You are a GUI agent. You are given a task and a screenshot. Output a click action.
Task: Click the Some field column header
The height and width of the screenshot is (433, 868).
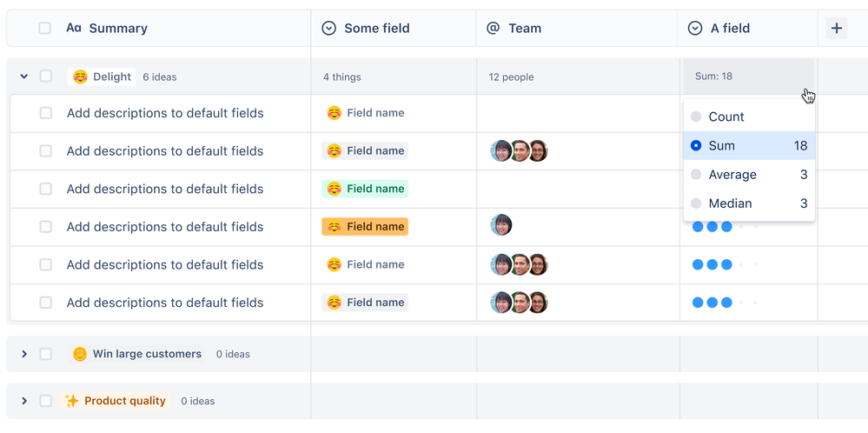375,29
